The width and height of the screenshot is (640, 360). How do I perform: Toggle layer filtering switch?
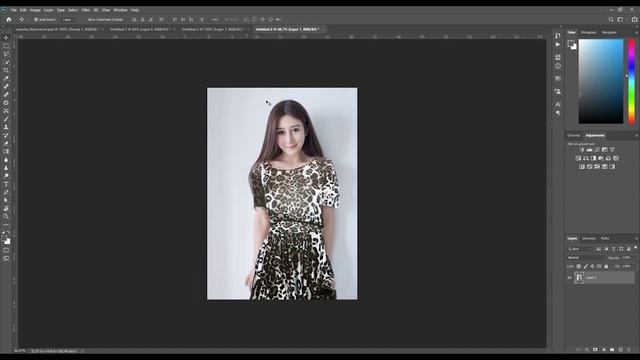click(x=636, y=248)
